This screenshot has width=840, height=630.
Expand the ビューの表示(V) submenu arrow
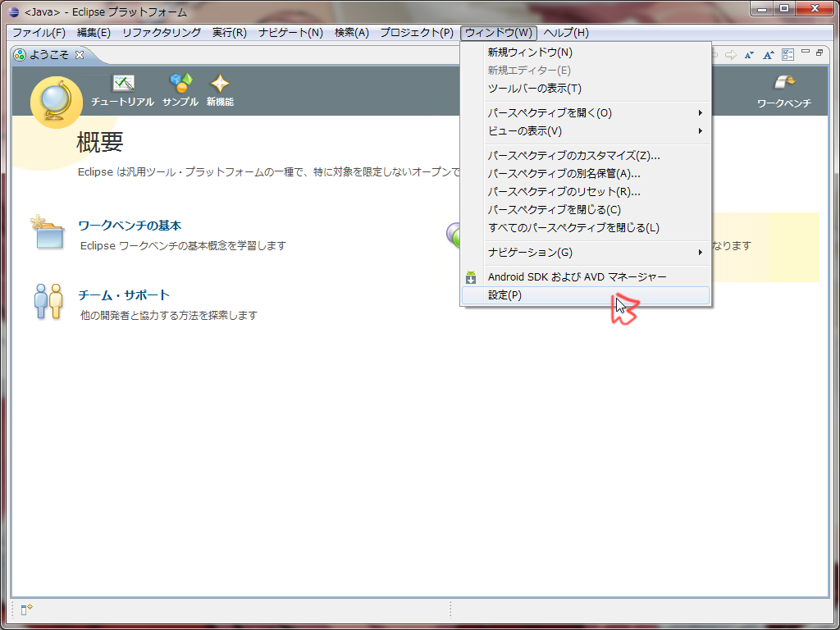[701, 130]
